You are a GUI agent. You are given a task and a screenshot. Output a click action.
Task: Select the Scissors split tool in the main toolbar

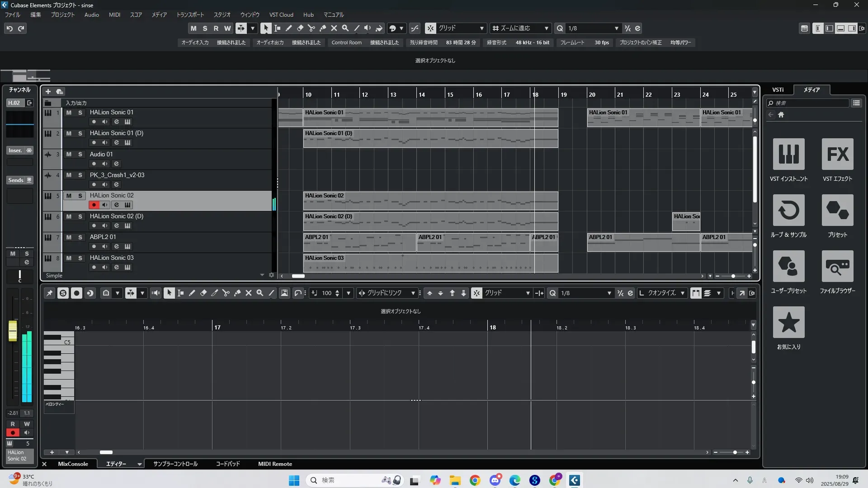pos(311,28)
